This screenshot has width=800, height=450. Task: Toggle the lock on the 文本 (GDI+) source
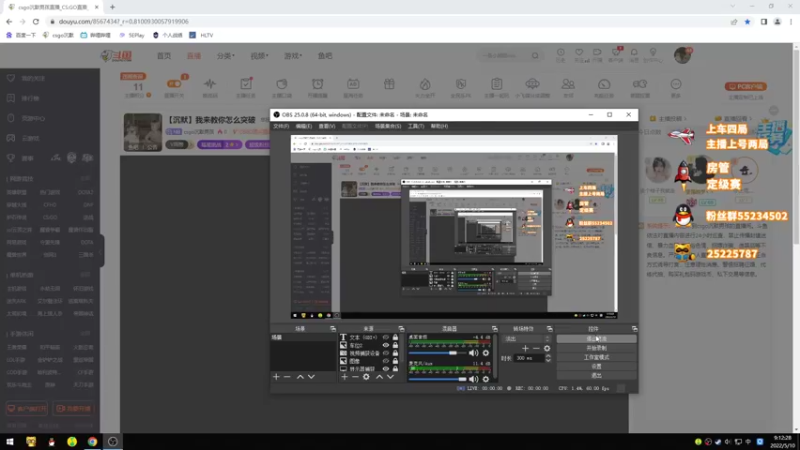coord(395,337)
